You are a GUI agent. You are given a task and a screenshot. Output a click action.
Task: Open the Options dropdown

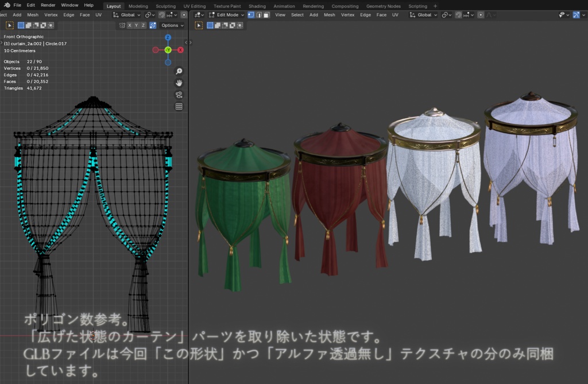tap(172, 25)
